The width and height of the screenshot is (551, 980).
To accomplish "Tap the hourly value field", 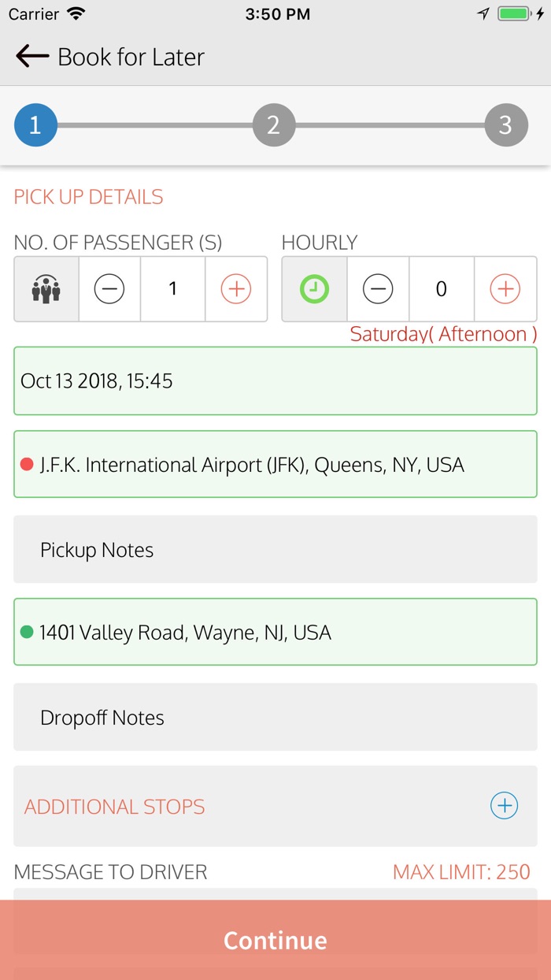I will tap(441, 289).
